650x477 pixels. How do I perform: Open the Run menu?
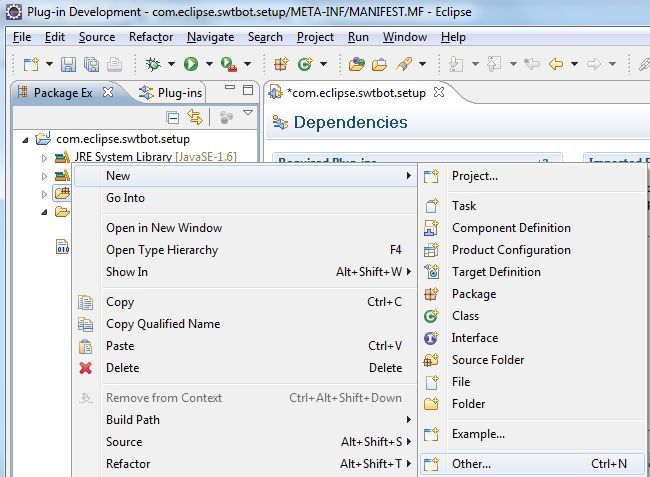click(358, 37)
